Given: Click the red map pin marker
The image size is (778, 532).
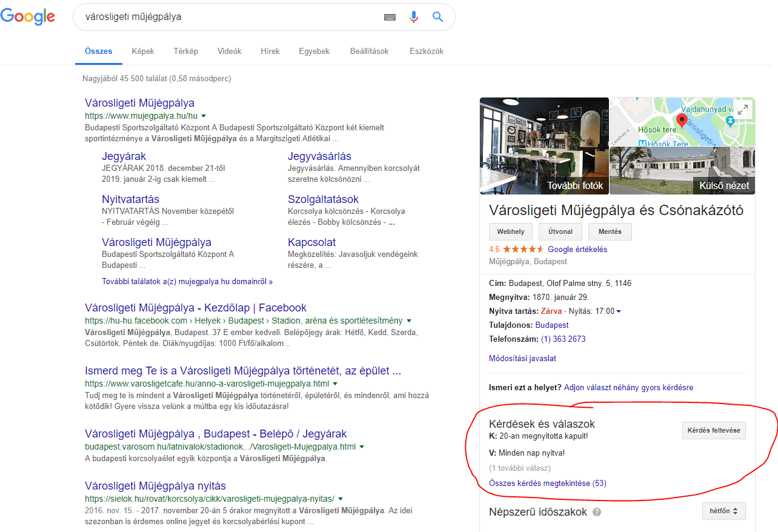Looking at the screenshot, I should [682, 121].
